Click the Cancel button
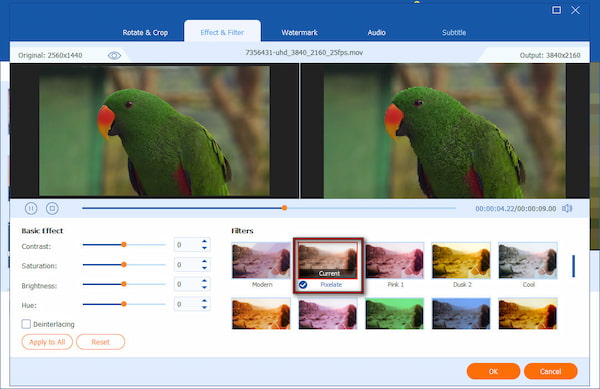This screenshot has height=389, width=600. click(550, 371)
